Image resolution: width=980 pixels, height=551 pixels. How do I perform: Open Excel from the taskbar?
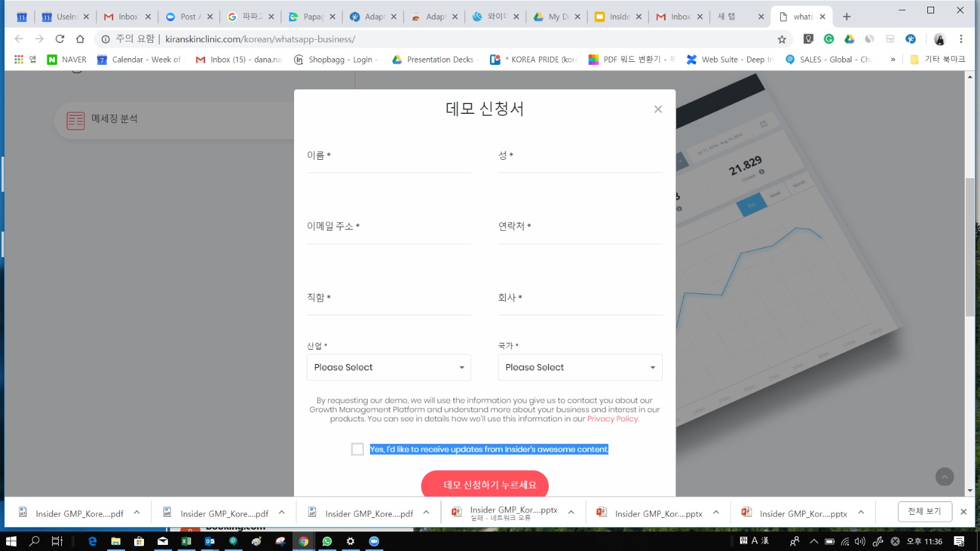pyautogui.click(x=186, y=541)
